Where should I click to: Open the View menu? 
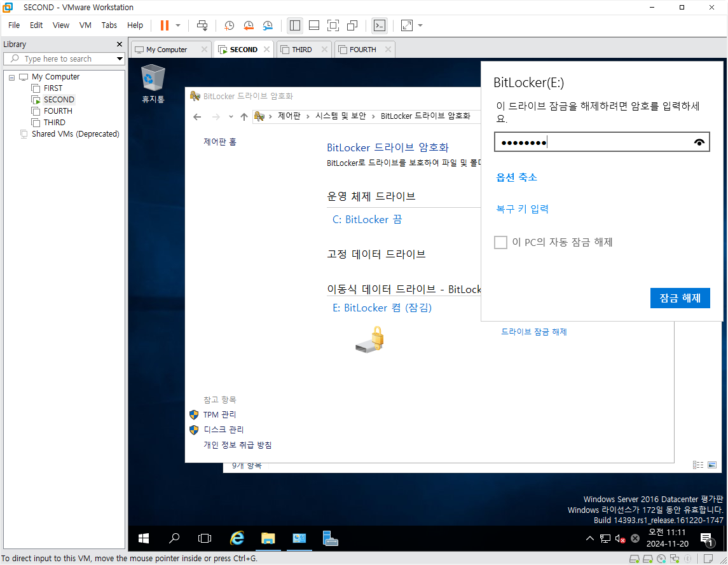(61, 25)
